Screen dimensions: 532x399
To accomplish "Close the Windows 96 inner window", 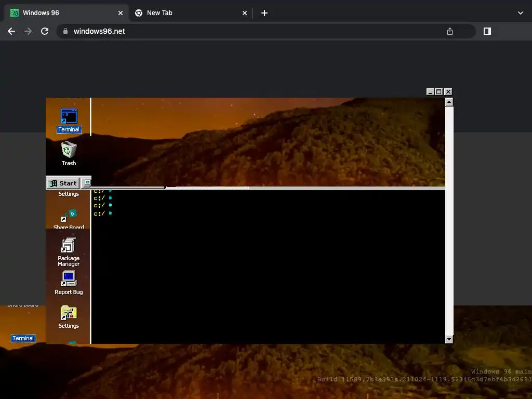I will [448, 92].
